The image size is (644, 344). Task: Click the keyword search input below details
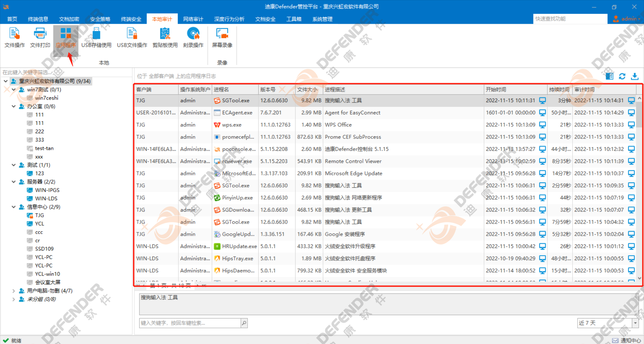point(190,323)
